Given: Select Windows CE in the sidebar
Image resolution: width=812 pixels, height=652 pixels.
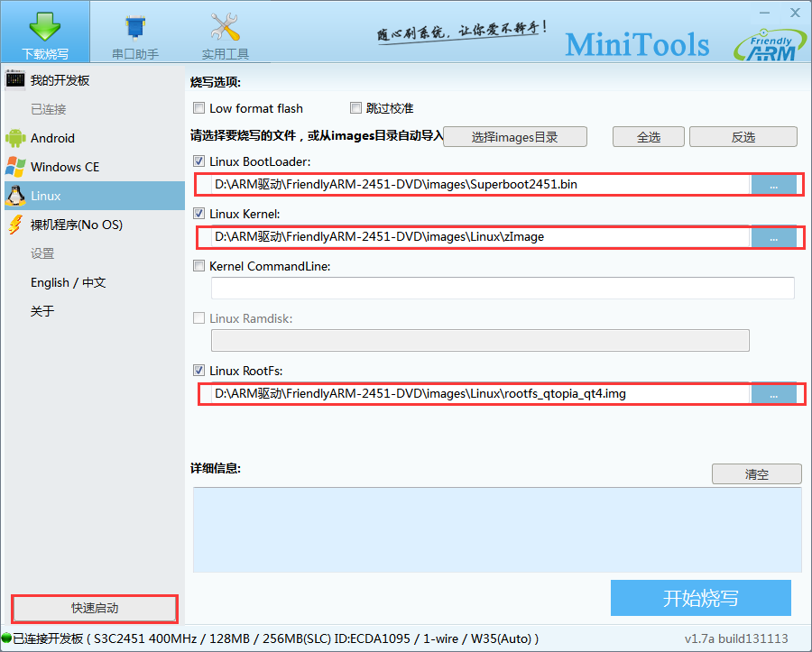Looking at the screenshot, I should [95, 167].
